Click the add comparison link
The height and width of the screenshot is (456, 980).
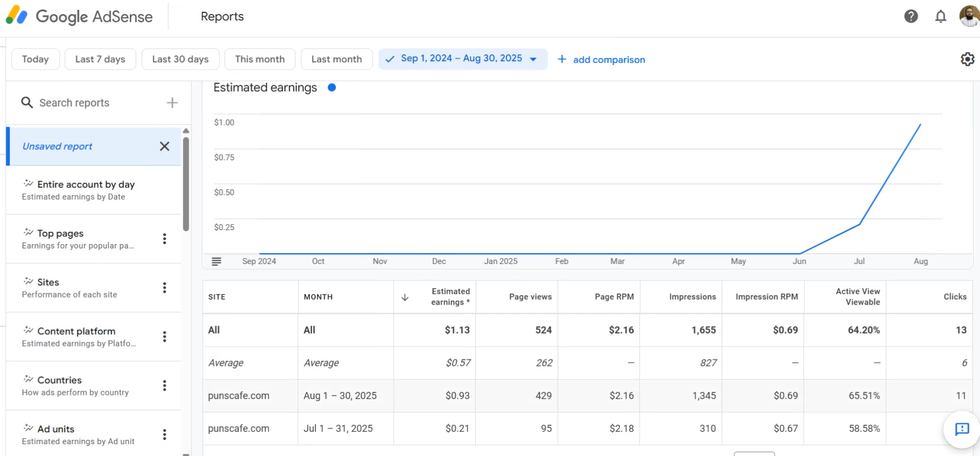point(609,60)
